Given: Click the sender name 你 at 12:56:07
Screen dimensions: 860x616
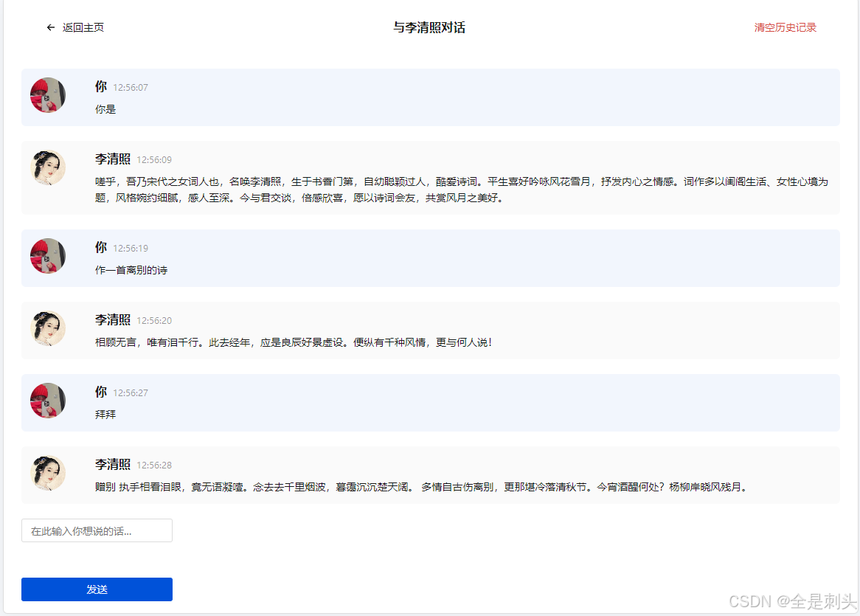Looking at the screenshot, I should click(101, 86).
